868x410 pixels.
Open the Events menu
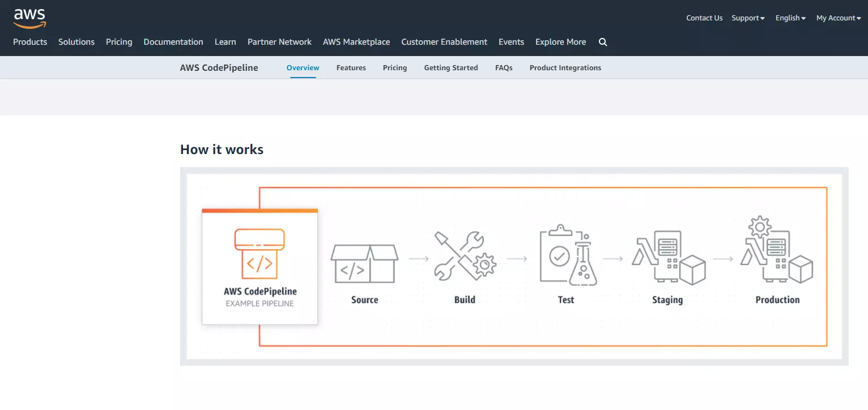(x=511, y=42)
